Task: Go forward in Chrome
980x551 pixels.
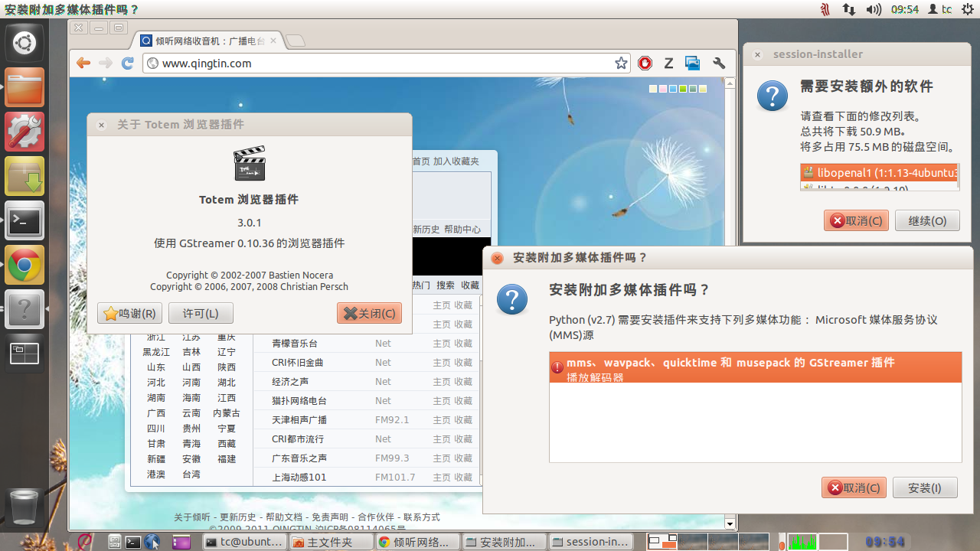Action: (x=106, y=64)
